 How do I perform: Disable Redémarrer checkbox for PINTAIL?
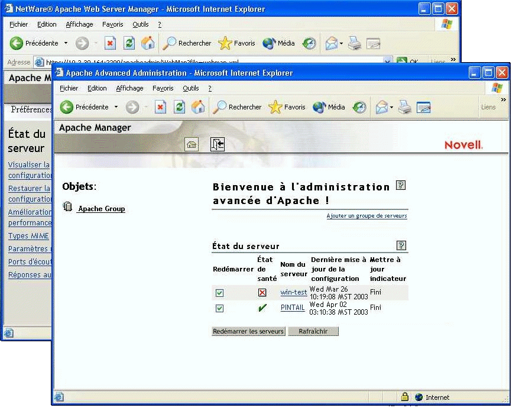point(219,308)
